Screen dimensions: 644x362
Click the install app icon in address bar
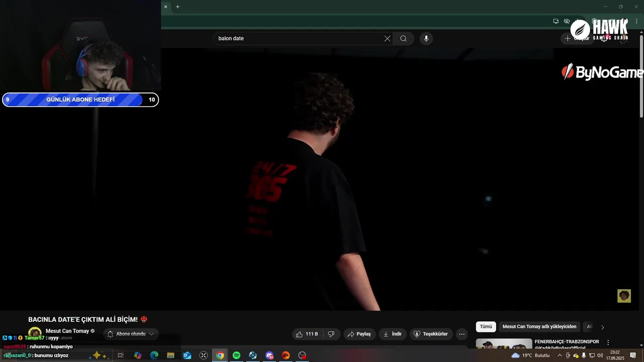click(x=556, y=21)
